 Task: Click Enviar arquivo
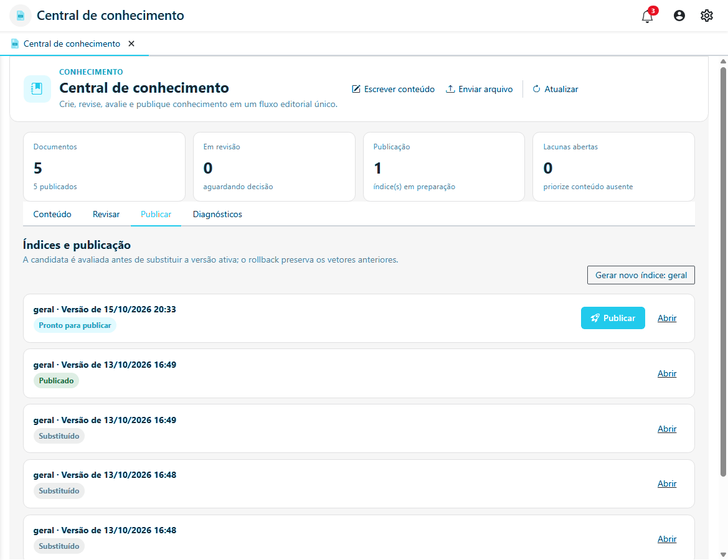coord(480,89)
